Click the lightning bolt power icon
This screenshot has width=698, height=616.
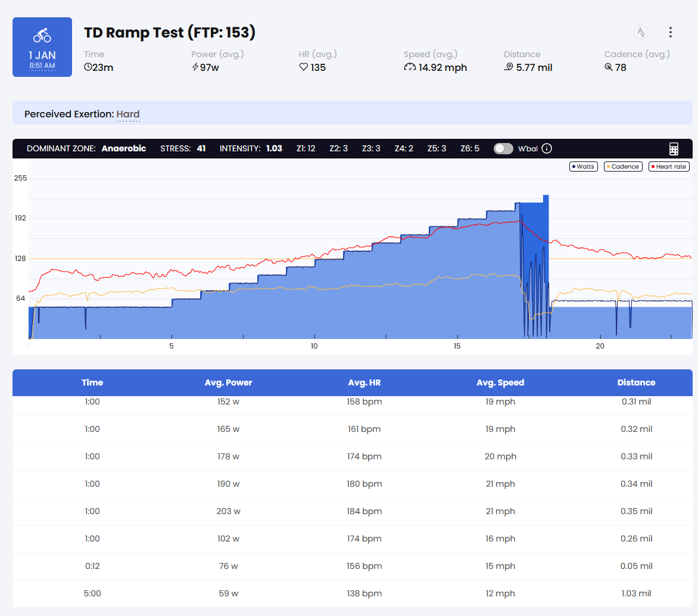coord(195,67)
